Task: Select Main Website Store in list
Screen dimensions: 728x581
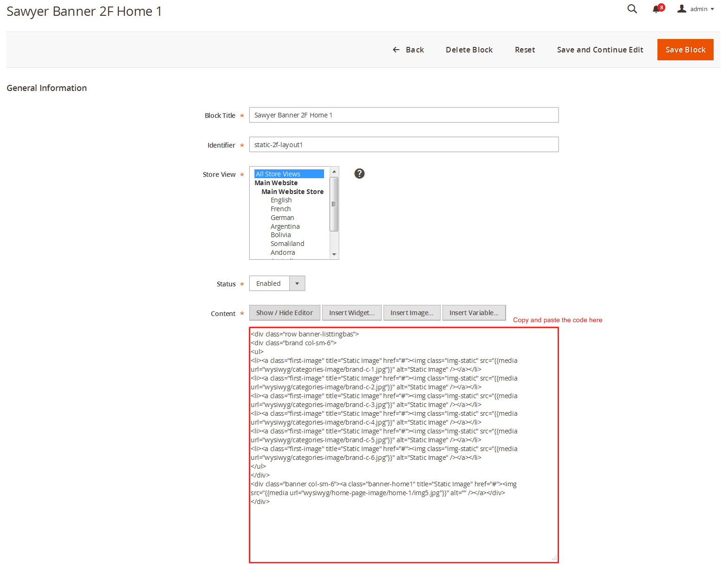Action: (x=292, y=192)
